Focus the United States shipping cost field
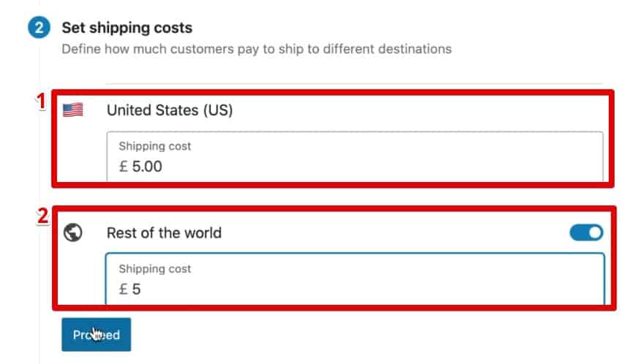The height and width of the screenshot is (364, 627). point(355,156)
